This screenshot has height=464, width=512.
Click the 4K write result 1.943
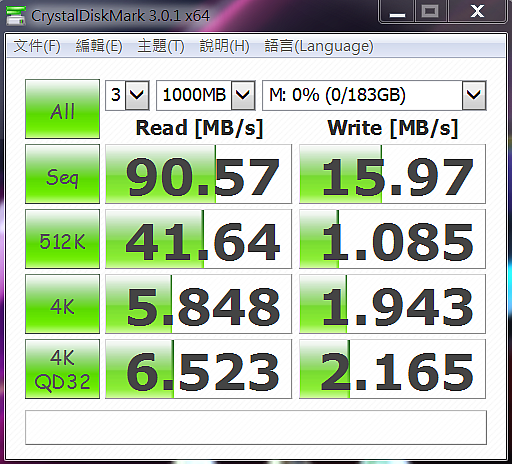tap(392, 304)
